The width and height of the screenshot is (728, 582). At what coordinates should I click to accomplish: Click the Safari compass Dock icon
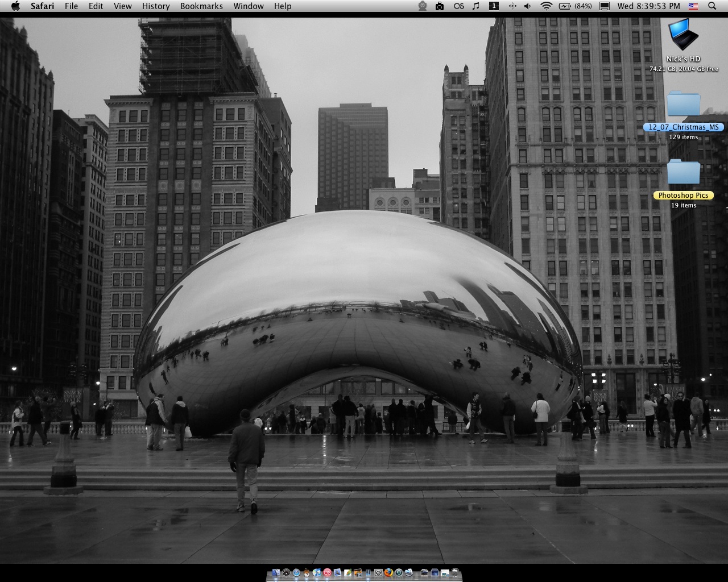pos(296,572)
